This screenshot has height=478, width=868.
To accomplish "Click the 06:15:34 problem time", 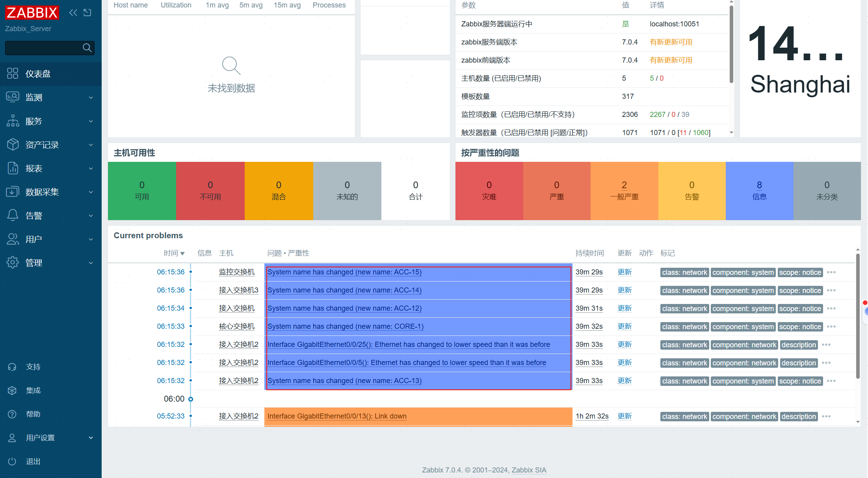I will pos(171,308).
